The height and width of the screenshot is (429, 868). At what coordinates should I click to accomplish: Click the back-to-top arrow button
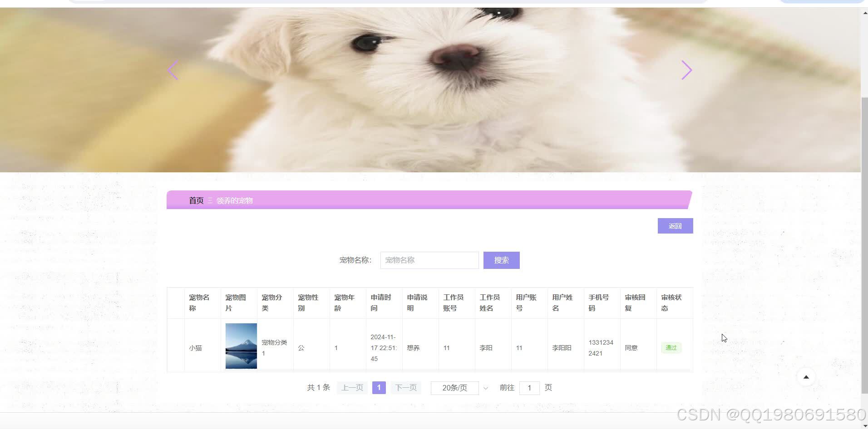(x=805, y=376)
